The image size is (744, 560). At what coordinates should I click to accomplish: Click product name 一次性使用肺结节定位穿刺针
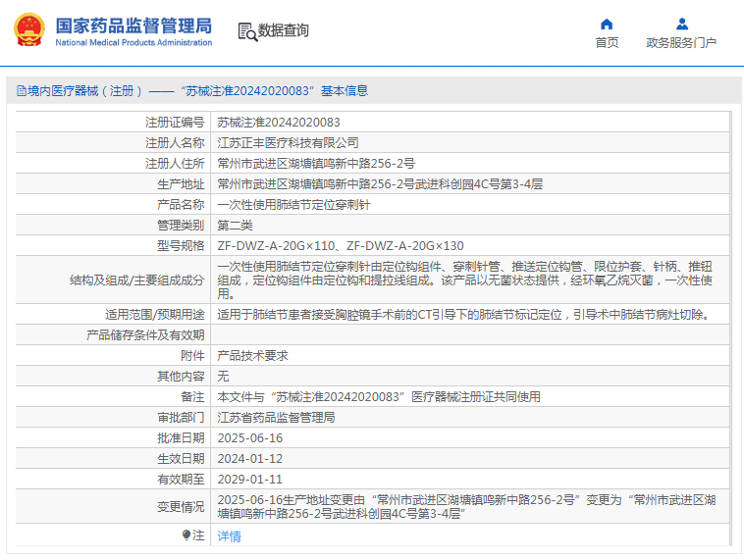293,205
